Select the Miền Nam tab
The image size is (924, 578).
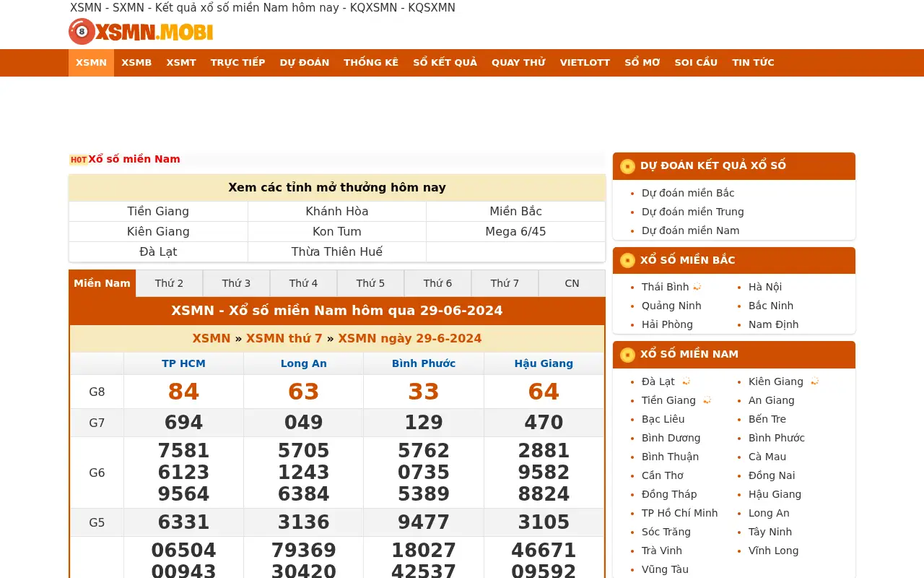(x=102, y=283)
